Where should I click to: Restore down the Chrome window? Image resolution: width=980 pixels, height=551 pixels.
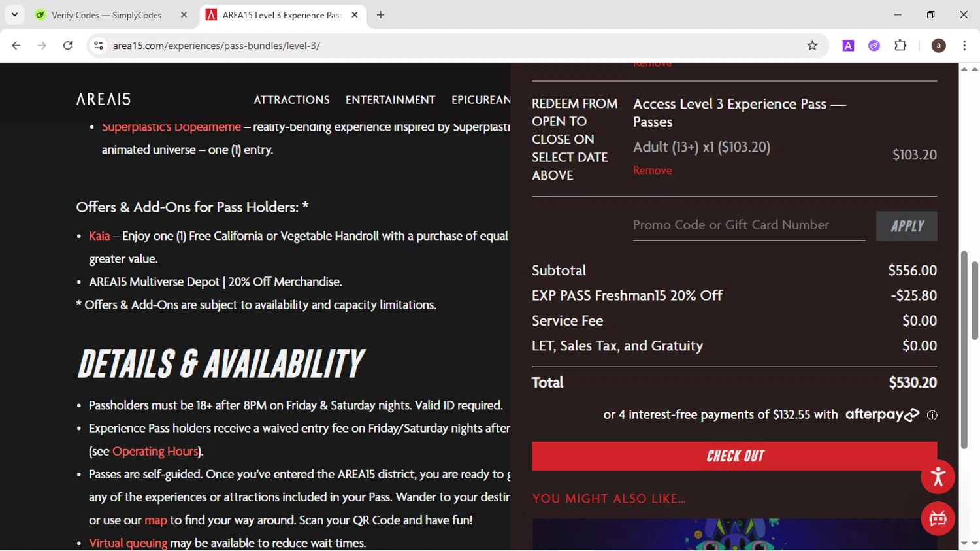(930, 14)
